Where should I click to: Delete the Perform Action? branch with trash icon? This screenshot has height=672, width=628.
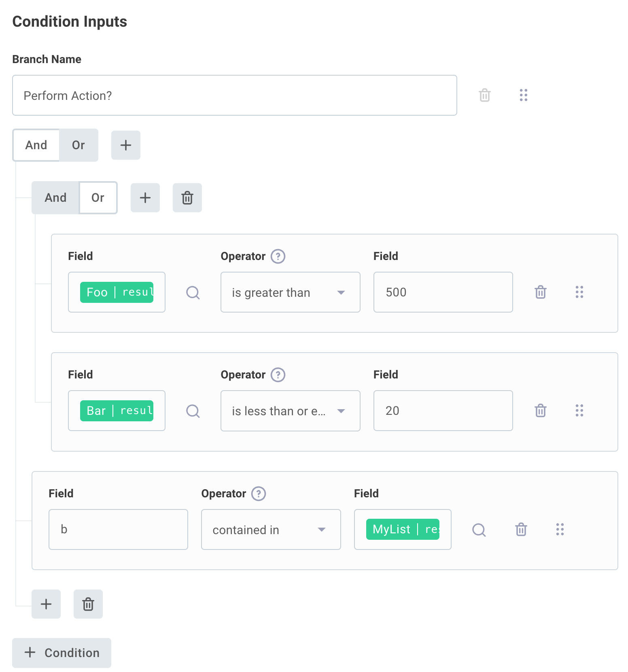click(484, 95)
